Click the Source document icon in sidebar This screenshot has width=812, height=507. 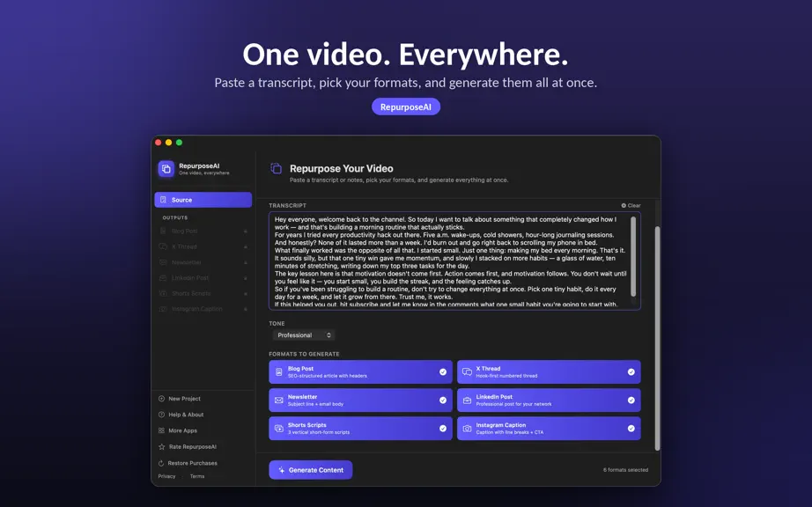point(163,200)
